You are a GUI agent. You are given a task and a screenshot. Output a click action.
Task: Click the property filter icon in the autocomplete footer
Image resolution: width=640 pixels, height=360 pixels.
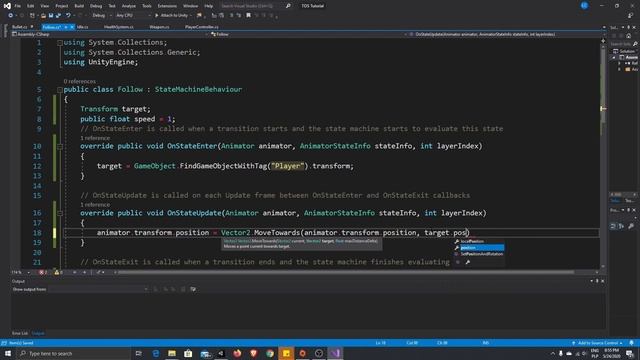(468, 262)
